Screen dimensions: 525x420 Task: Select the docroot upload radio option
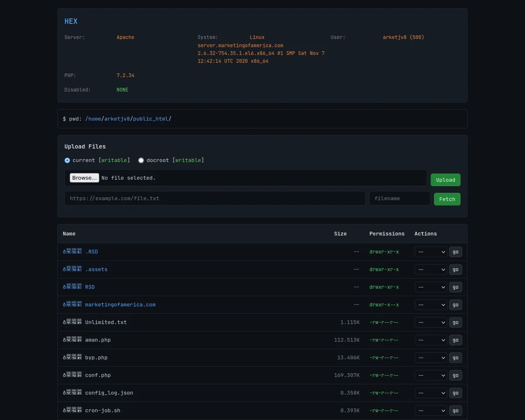click(x=141, y=160)
